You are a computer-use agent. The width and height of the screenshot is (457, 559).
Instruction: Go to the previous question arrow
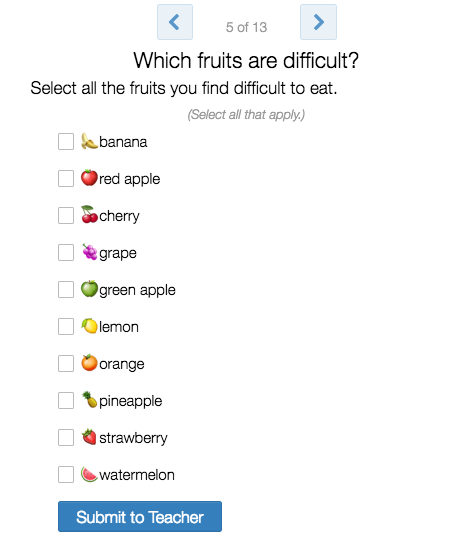click(x=175, y=22)
